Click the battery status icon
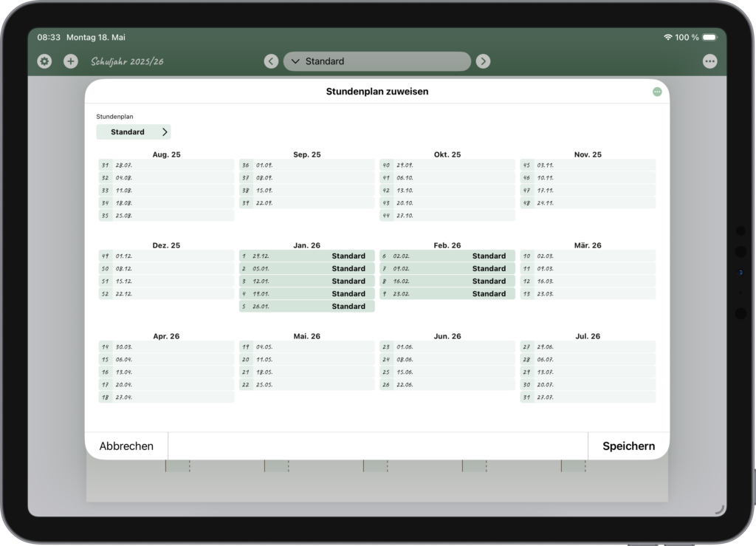The height and width of the screenshot is (546, 756). click(x=709, y=37)
